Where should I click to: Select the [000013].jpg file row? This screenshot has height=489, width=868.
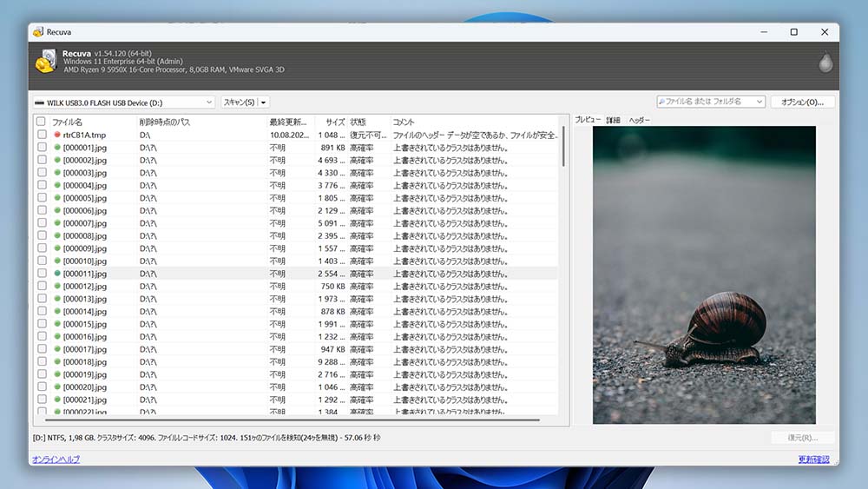click(296, 299)
